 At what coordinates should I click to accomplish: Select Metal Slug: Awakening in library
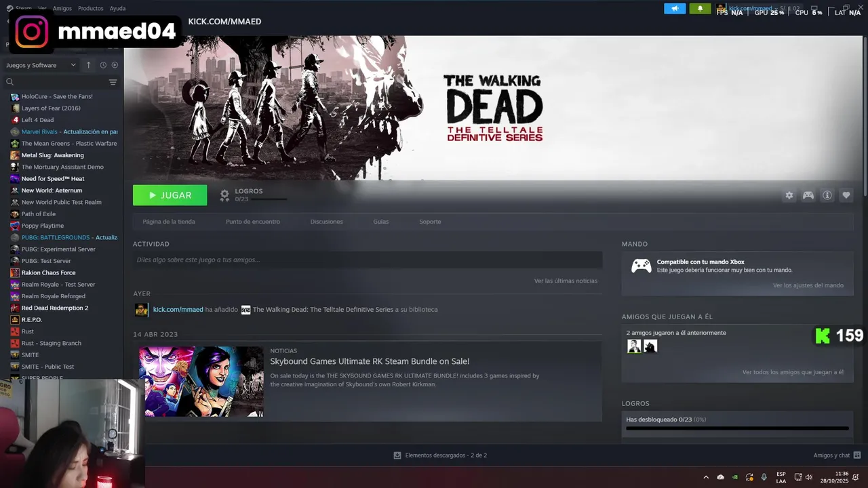click(x=52, y=155)
